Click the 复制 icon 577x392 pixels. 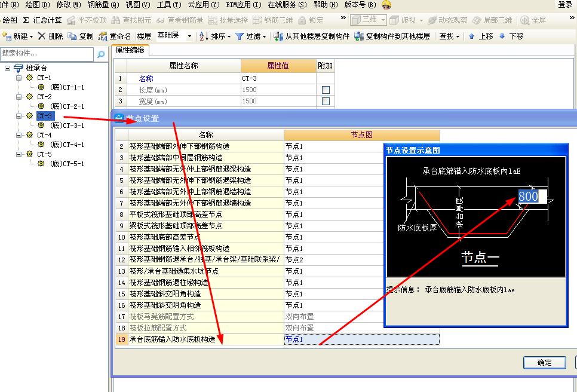click(72, 36)
